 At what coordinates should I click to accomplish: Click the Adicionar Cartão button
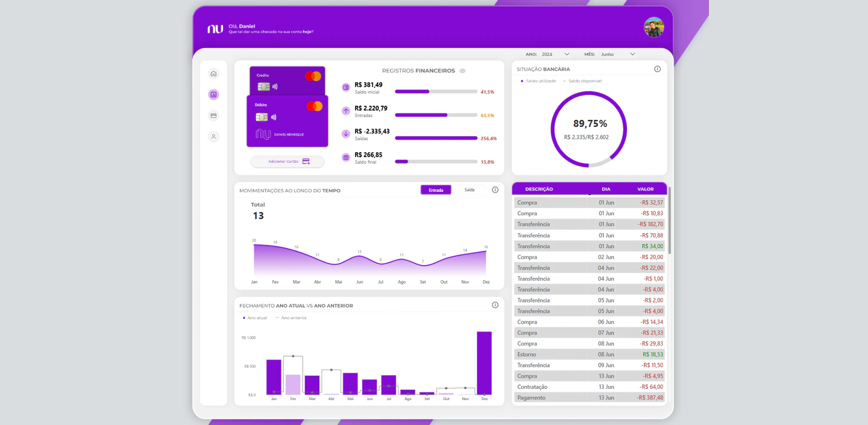tap(288, 162)
